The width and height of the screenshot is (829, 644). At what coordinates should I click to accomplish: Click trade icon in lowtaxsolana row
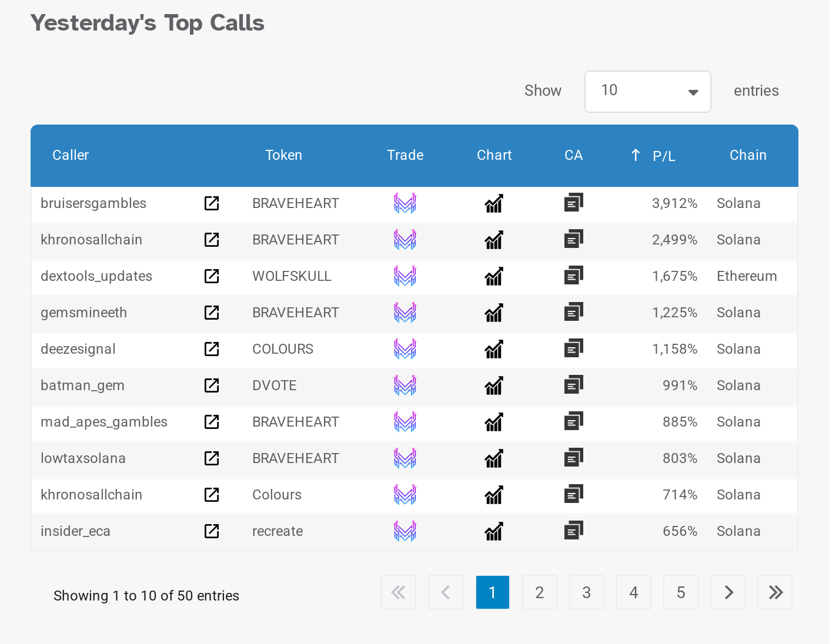405,458
